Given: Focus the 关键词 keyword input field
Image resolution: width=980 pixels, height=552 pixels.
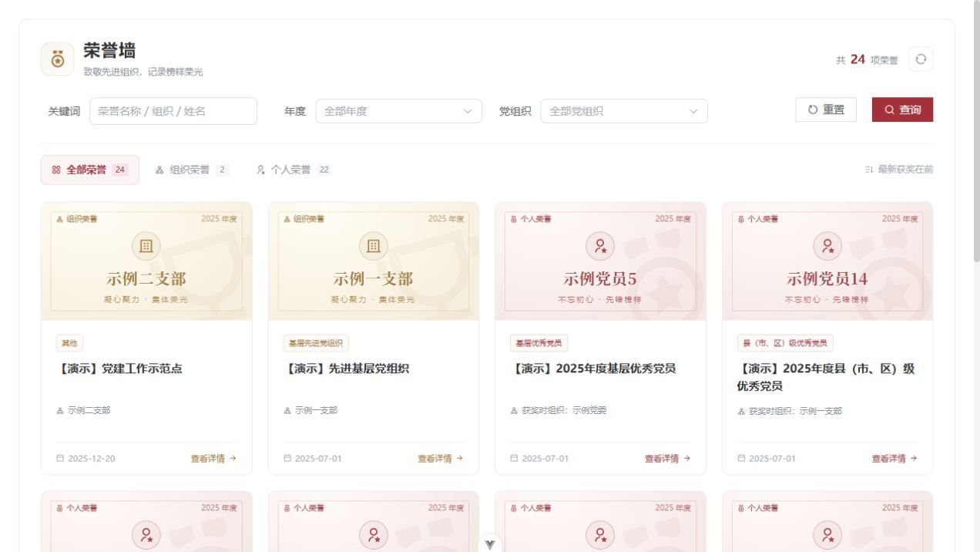Looking at the screenshot, I should pyautogui.click(x=173, y=111).
